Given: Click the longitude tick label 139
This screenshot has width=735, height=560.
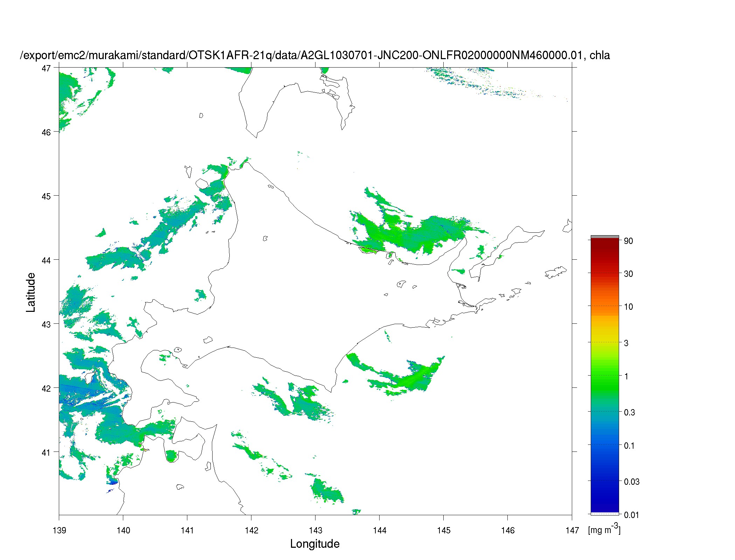Looking at the screenshot, I should point(59,530).
